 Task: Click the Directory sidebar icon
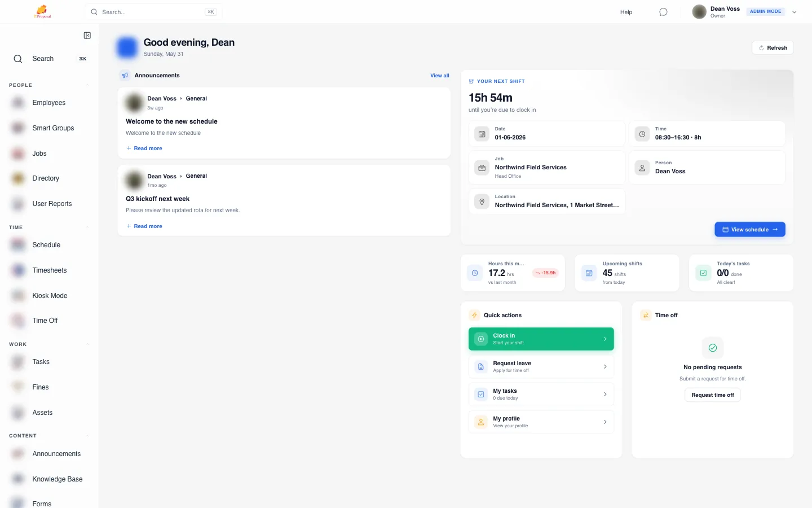18,178
